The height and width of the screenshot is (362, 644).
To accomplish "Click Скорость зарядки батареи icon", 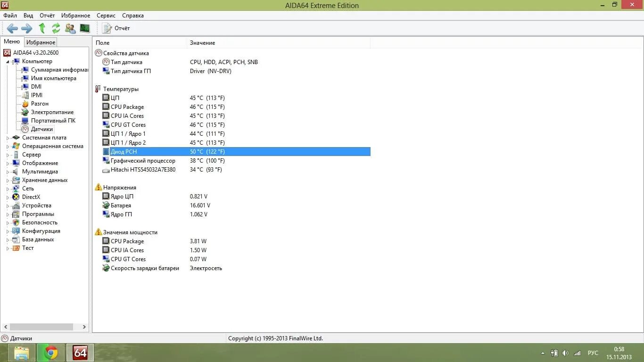I will click(x=106, y=268).
